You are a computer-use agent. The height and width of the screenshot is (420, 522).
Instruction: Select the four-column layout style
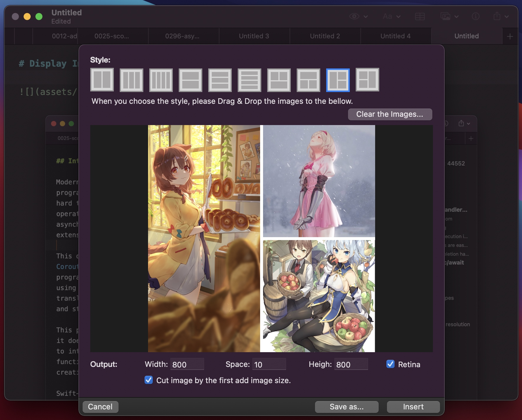[x=161, y=80]
